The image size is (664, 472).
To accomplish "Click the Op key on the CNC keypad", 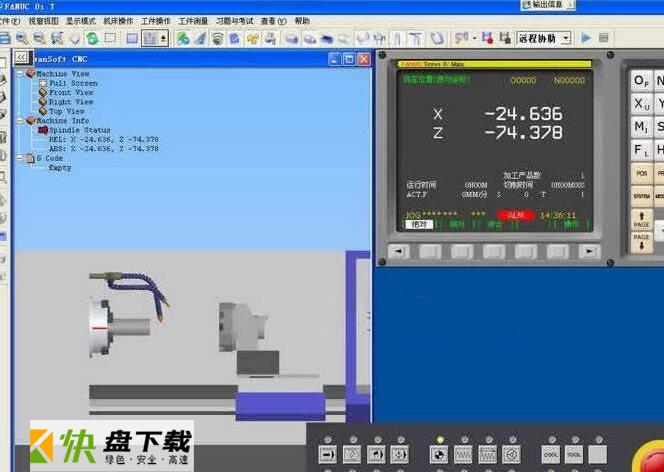I will click(642, 81).
